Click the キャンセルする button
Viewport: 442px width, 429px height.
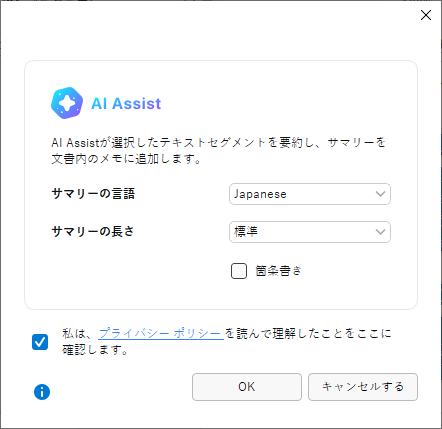pyautogui.click(x=363, y=387)
